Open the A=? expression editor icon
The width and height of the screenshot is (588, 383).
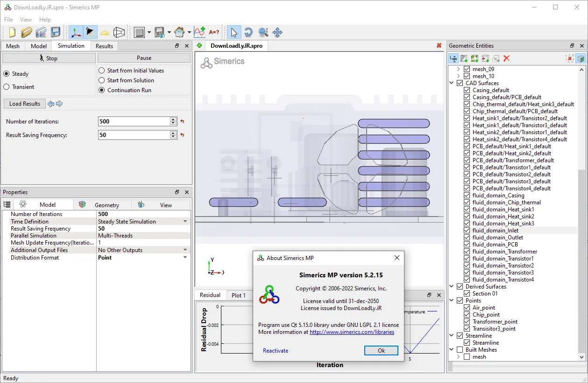coord(214,32)
